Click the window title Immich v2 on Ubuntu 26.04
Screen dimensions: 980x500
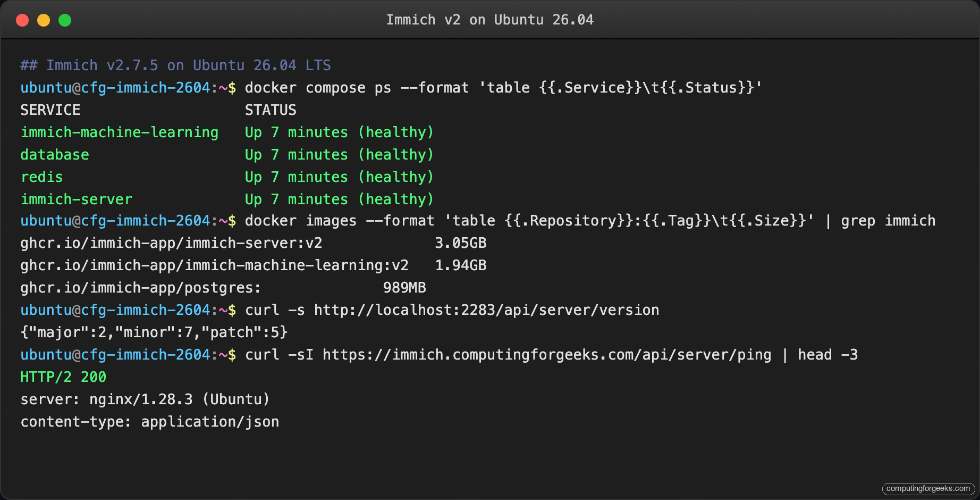pos(489,20)
